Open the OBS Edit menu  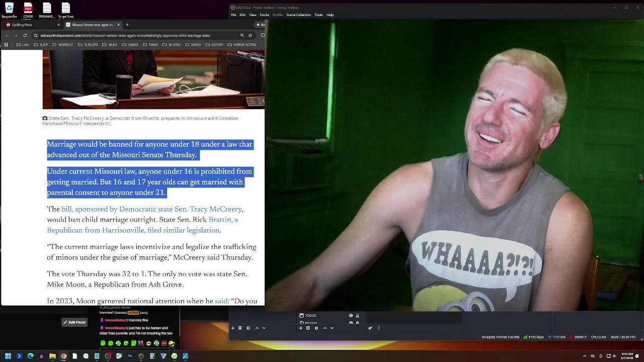243,15
